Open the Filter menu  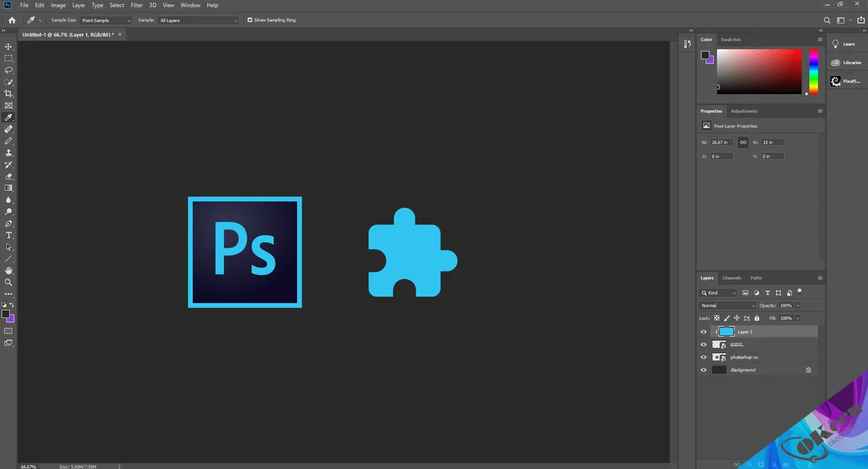click(x=136, y=5)
